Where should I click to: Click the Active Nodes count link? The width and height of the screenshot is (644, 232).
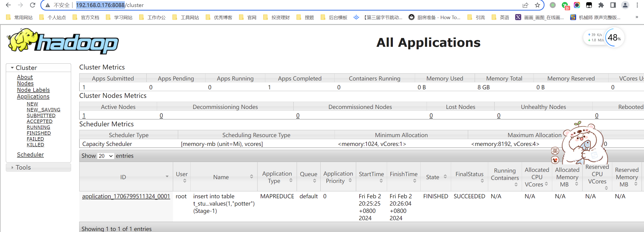[x=84, y=115]
